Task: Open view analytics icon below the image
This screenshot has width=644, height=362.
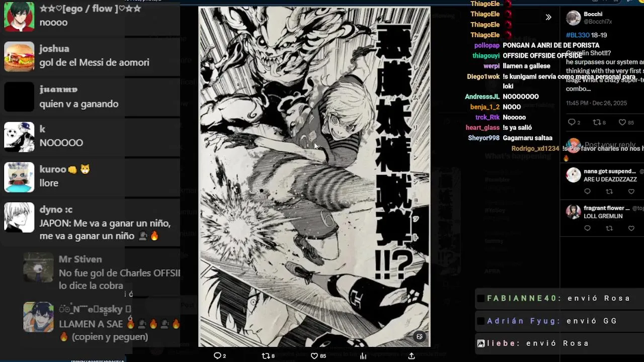Action: click(363, 356)
